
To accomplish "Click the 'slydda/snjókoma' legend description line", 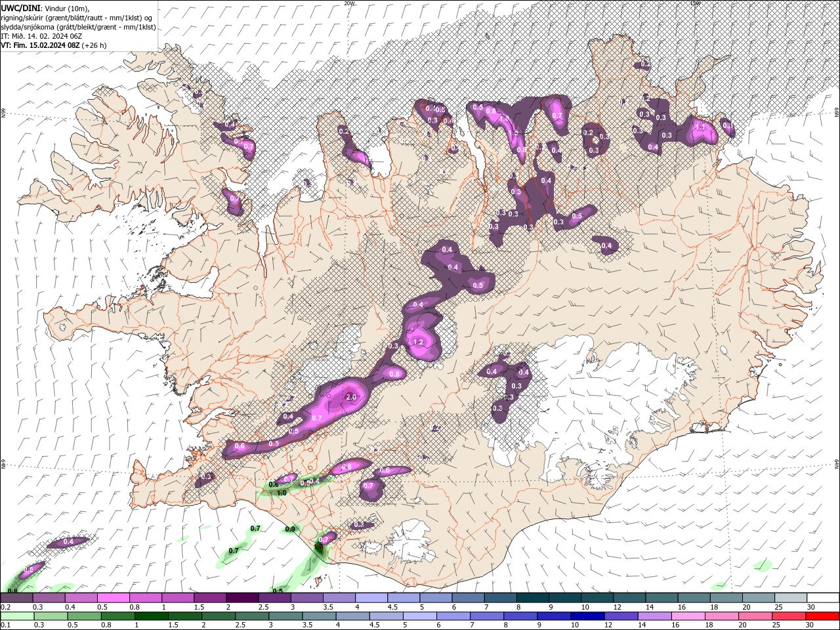I will [78, 27].
